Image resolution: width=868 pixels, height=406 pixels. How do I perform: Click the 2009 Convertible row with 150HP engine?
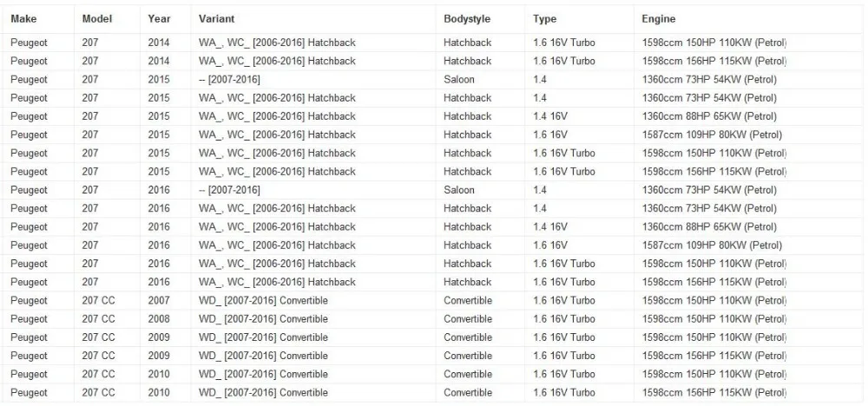(x=434, y=337)
